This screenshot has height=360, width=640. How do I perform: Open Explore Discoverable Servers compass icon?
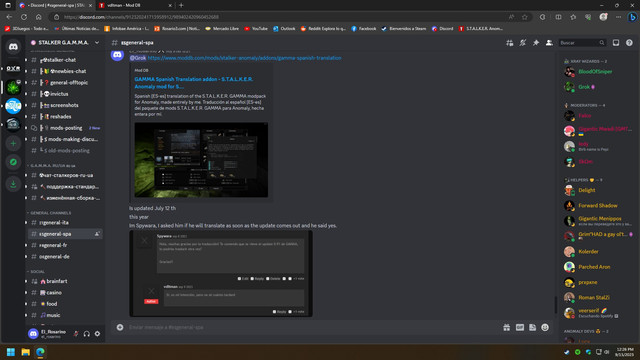tap(13, 162)
